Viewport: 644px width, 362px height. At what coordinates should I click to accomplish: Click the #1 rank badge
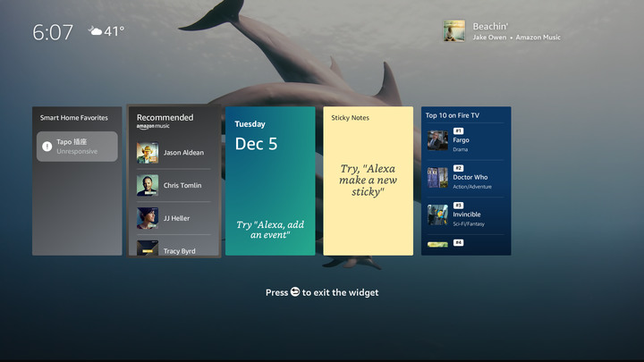coord(458,130)
